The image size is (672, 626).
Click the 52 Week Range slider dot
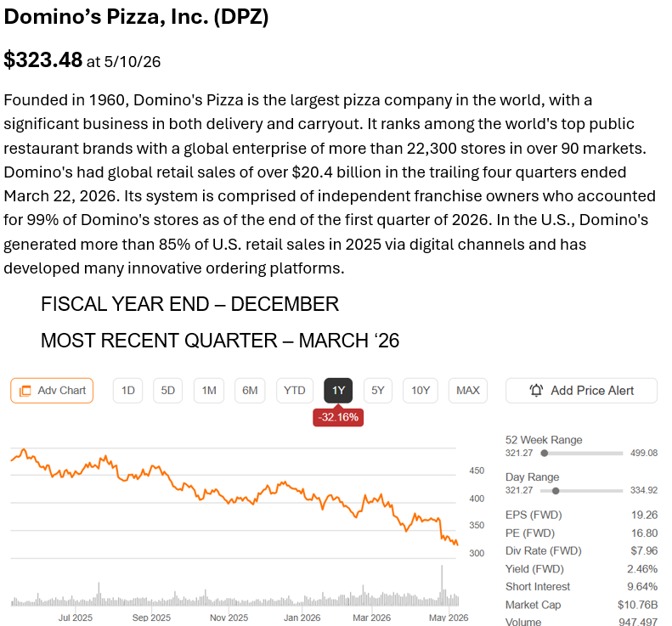tap(545, 454)
